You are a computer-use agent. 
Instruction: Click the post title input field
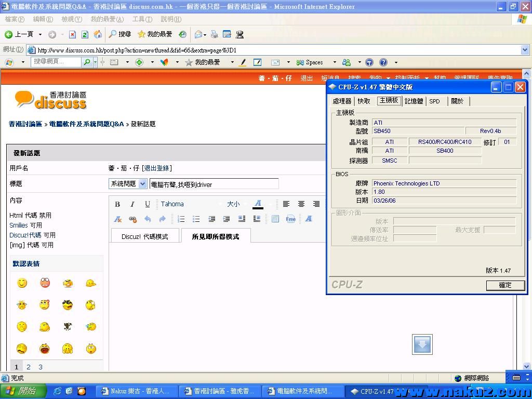click(x=214, y=184)
